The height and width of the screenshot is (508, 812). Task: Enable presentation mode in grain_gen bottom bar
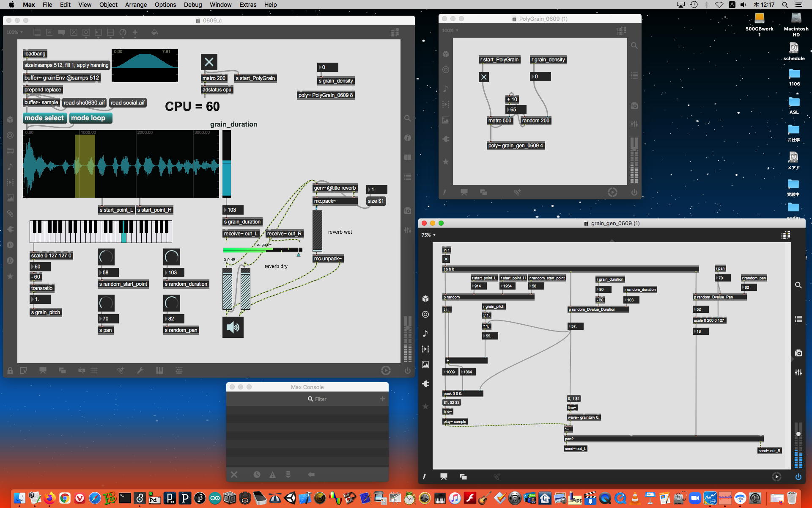point(444,477)
